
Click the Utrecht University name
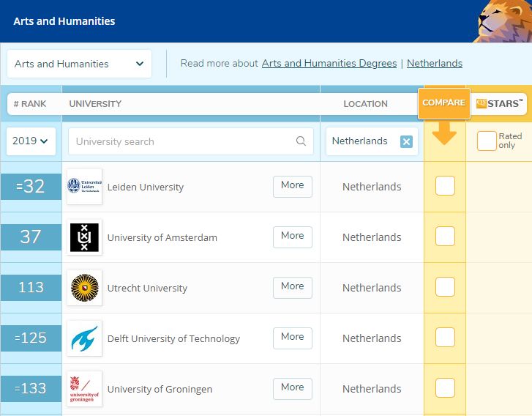coord(147,289)
